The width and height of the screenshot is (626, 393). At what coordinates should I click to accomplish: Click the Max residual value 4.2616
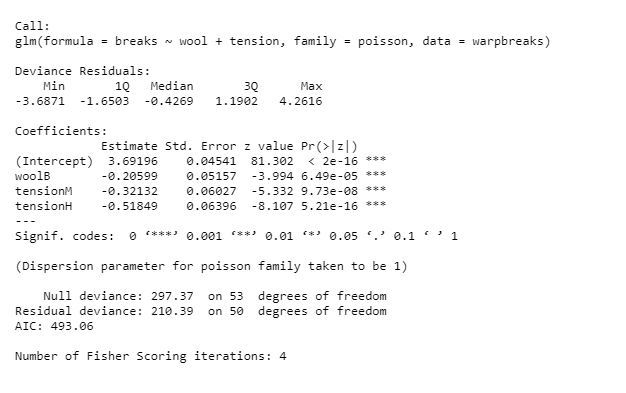pos(301,101)
